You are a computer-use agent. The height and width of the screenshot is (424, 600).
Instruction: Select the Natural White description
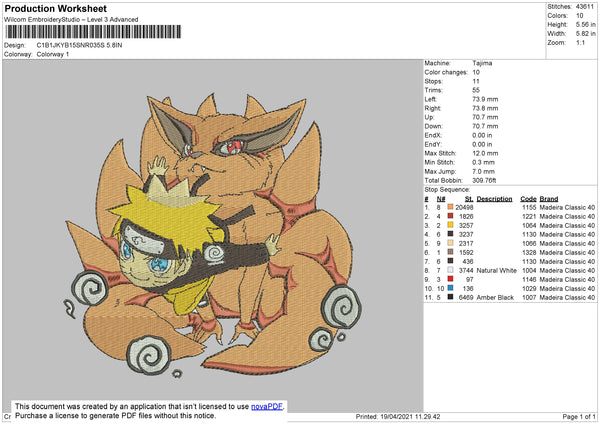tap(497, 271)
